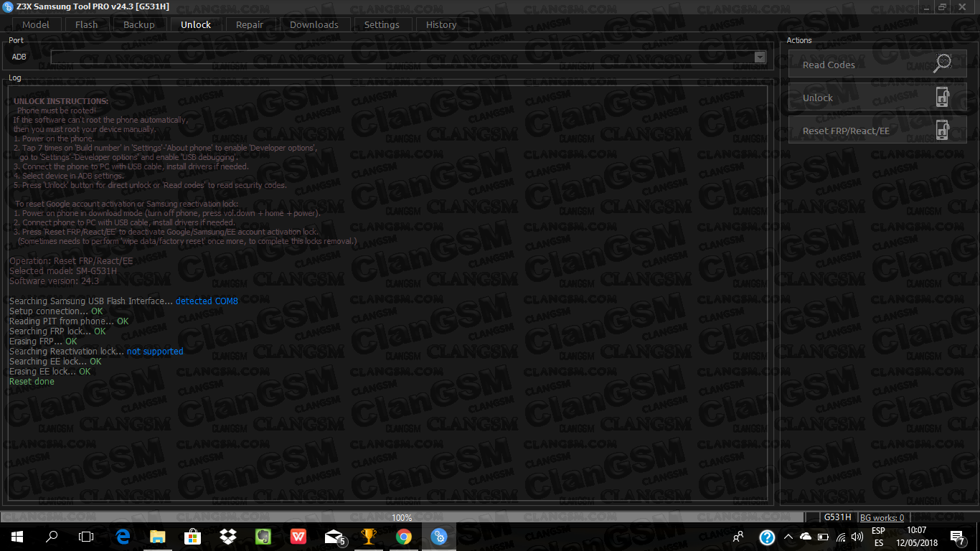The height and width of the screenshot is (551, 980).
Task: Open the clock showing 10:07
Action: click(x=917, y=537)
